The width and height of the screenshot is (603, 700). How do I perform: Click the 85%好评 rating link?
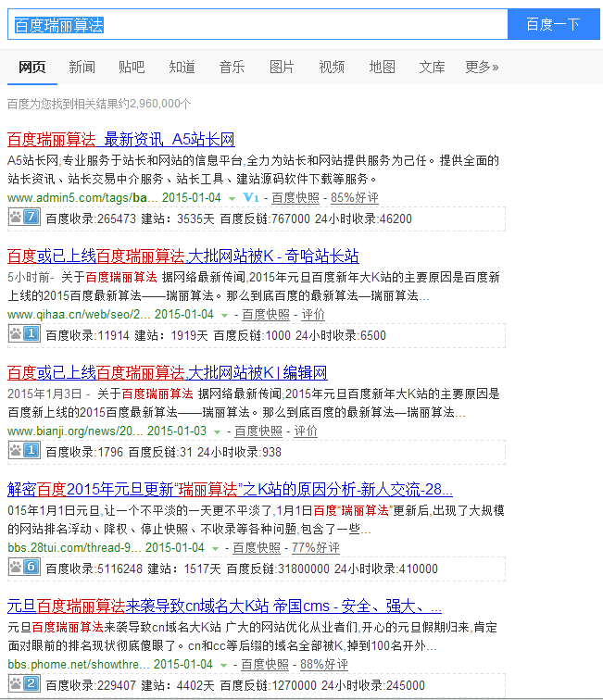tap(355, 198)
